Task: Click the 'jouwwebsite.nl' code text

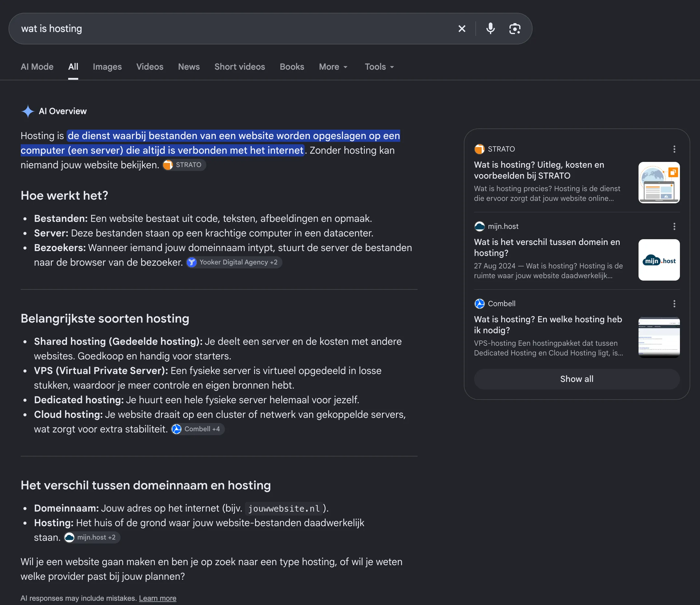Action: pyautogui.click(x=284, y=509)
